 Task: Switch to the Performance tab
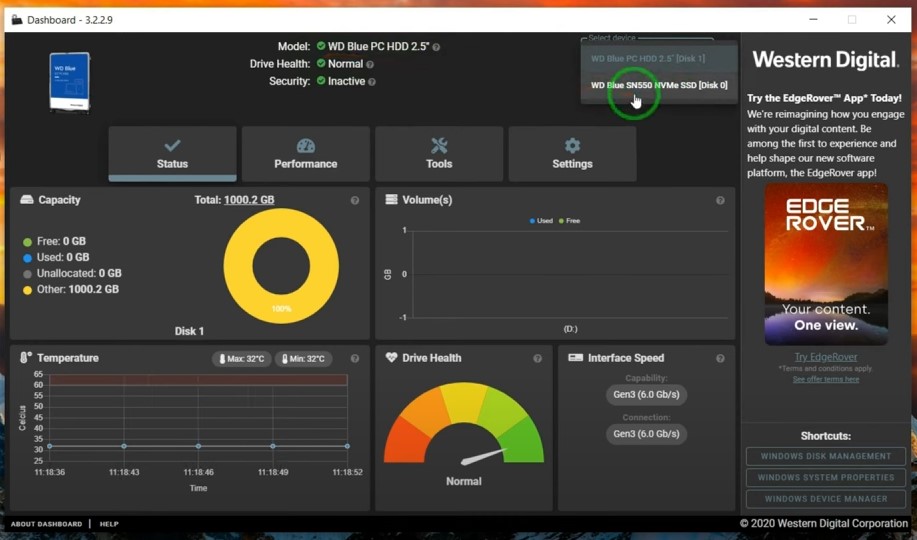(306, 154)
